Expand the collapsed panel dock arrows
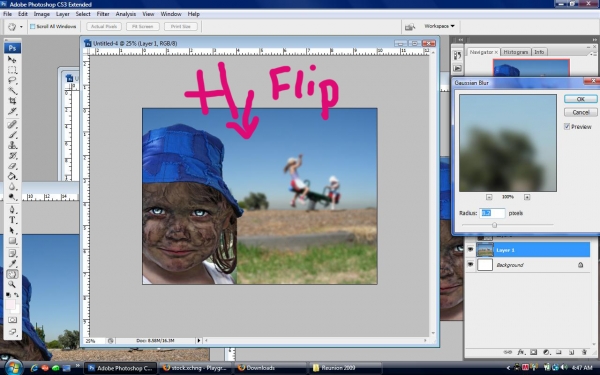 [x=461, y=40]
